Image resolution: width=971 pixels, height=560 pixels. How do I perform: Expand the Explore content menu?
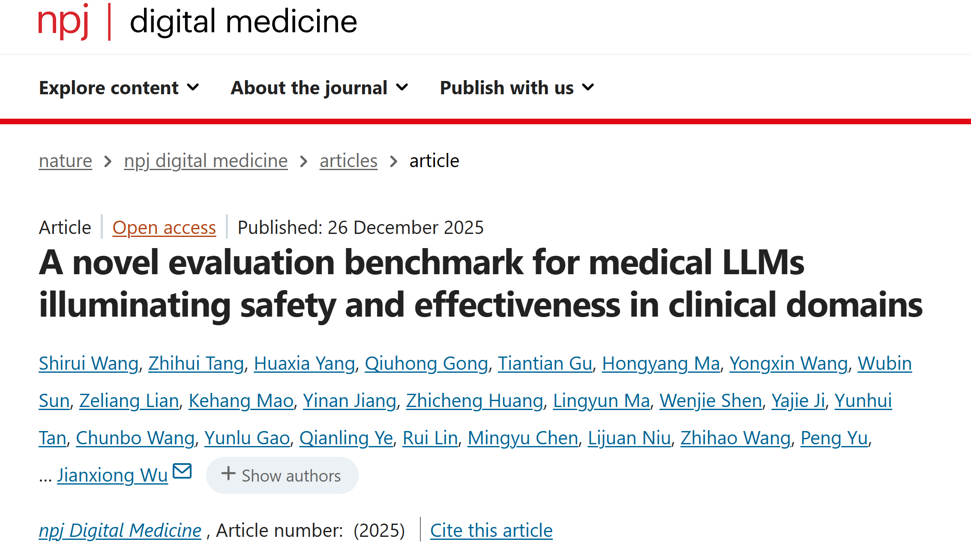(x=119, y=88)
